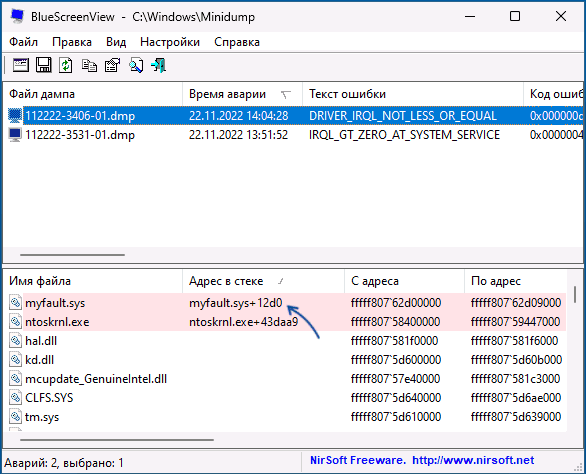Click stack address myfault.sys+12d0
This screenshot has width=586, height=474.
coord(235,303)
